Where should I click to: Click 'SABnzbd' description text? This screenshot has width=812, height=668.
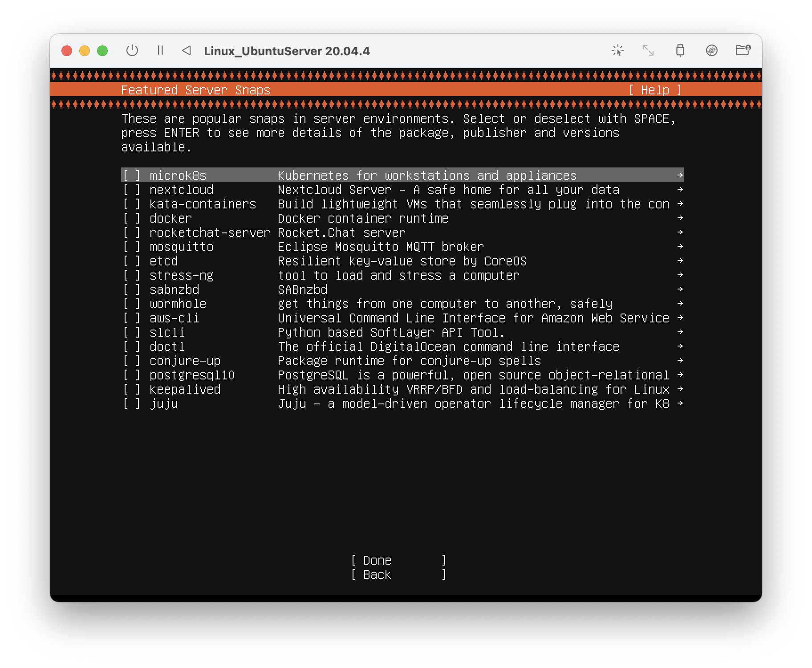pos(303,289)
